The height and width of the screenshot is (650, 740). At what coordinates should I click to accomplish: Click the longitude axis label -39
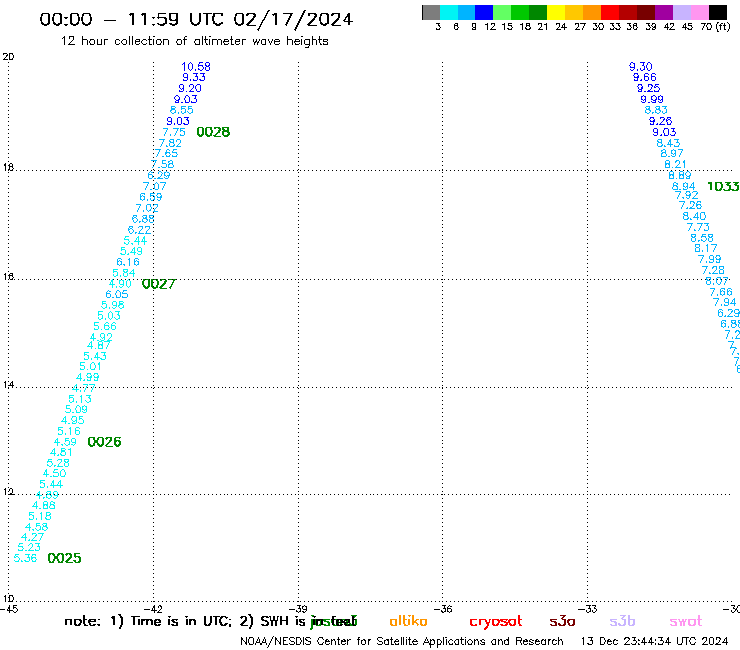[x=299, y=609]
